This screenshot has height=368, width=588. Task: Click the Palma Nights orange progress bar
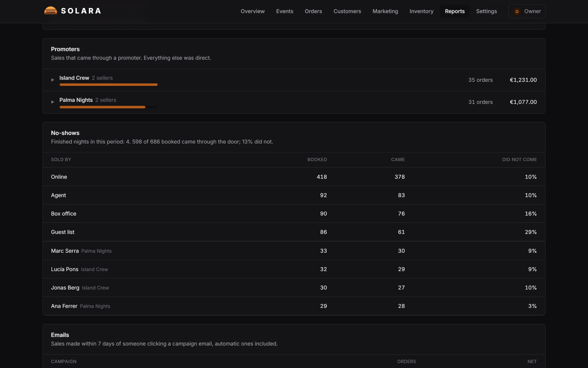coord(102,107)
